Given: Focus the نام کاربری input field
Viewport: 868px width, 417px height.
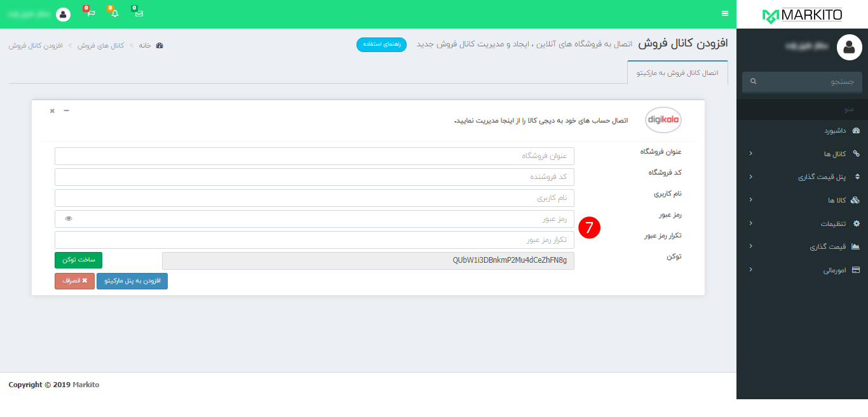Looking at the screenshot, I should [x=315, y=198].
